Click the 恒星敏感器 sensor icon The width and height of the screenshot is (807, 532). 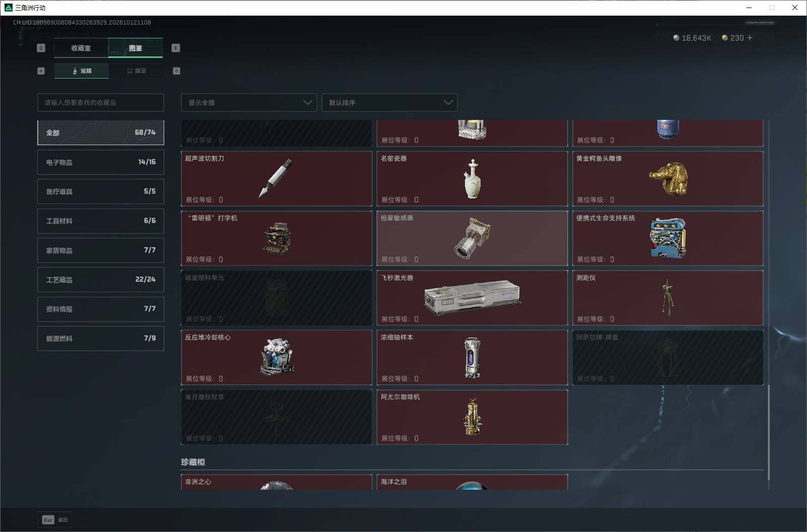tap(472, 238)
